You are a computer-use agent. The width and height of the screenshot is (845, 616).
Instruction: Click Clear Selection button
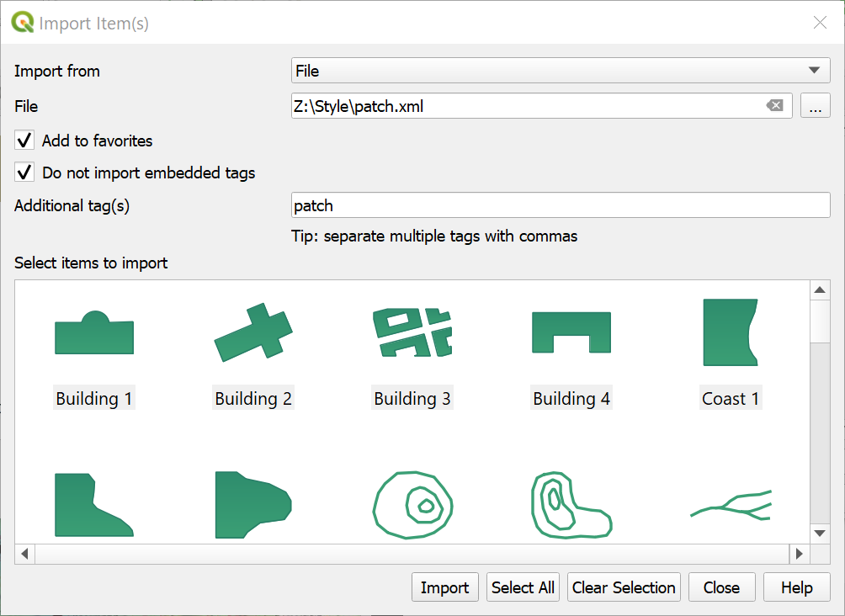click(x=624, y=587)
